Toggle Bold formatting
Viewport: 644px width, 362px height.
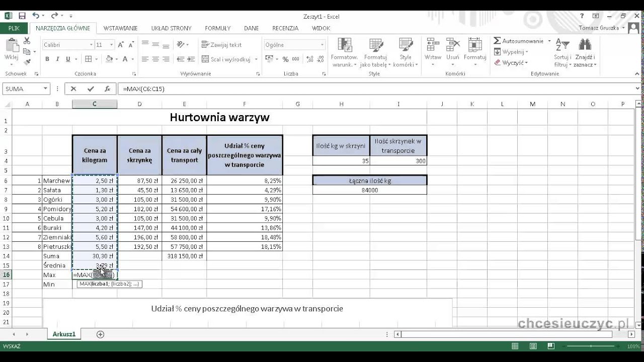click(x=47, y=59)
